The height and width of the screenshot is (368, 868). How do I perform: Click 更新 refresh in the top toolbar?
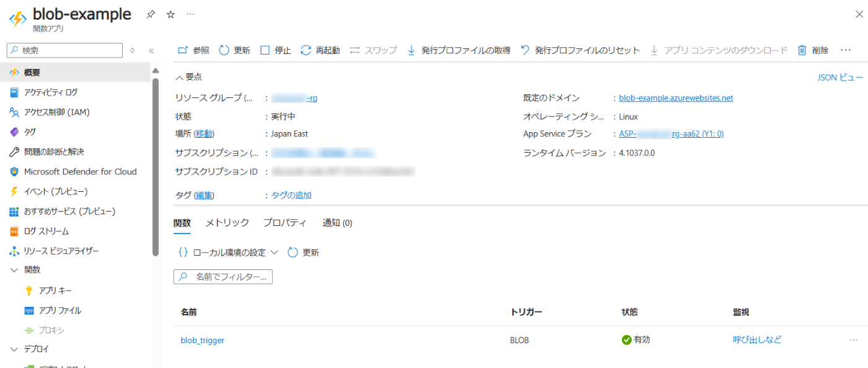[x=235, y=50]
